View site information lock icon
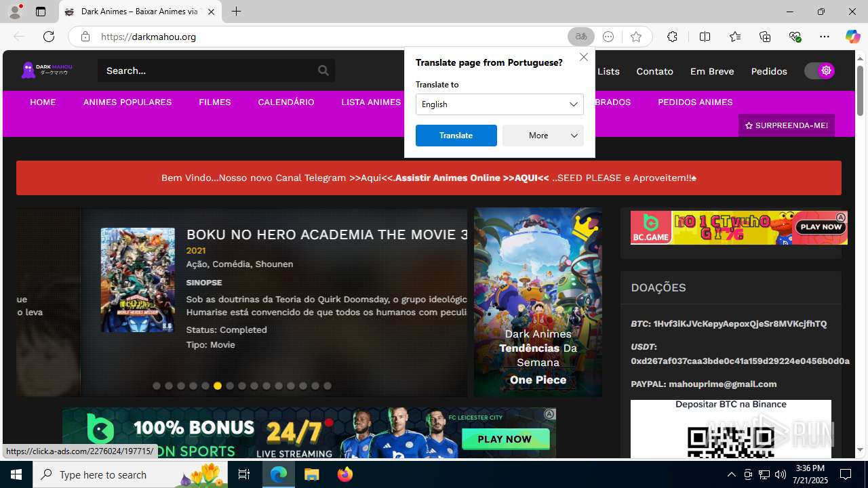This screenshot has width=868, height=488. (x=85, y=37)
